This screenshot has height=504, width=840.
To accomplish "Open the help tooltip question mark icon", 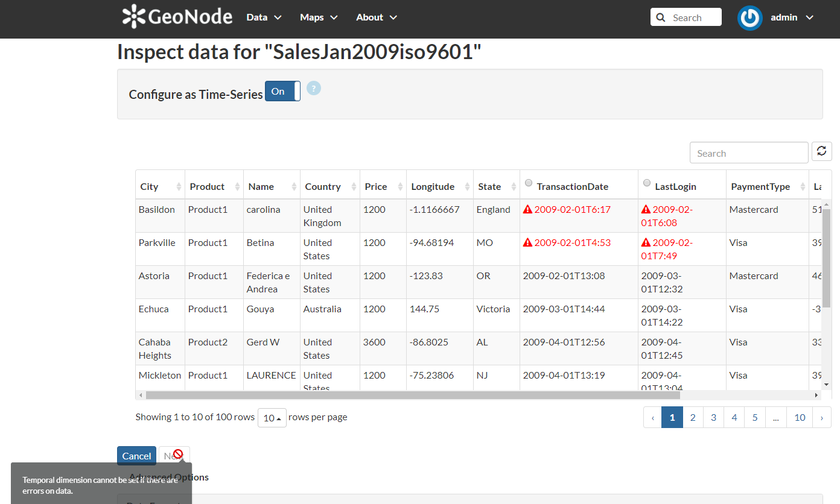I will 313,88.
